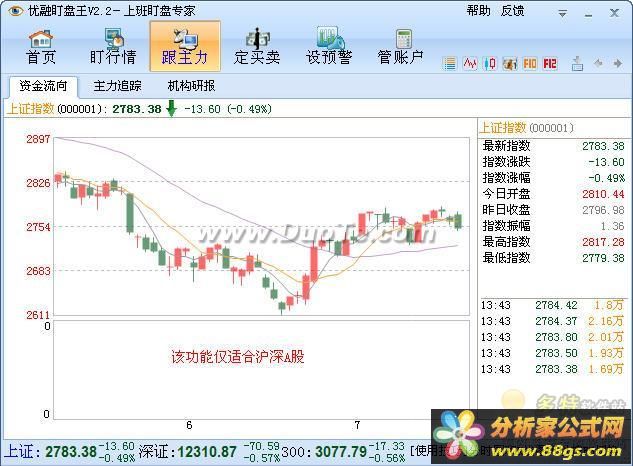Click the 上证指数 link above the chart
The image size is (633, 466).
point(31,109)
